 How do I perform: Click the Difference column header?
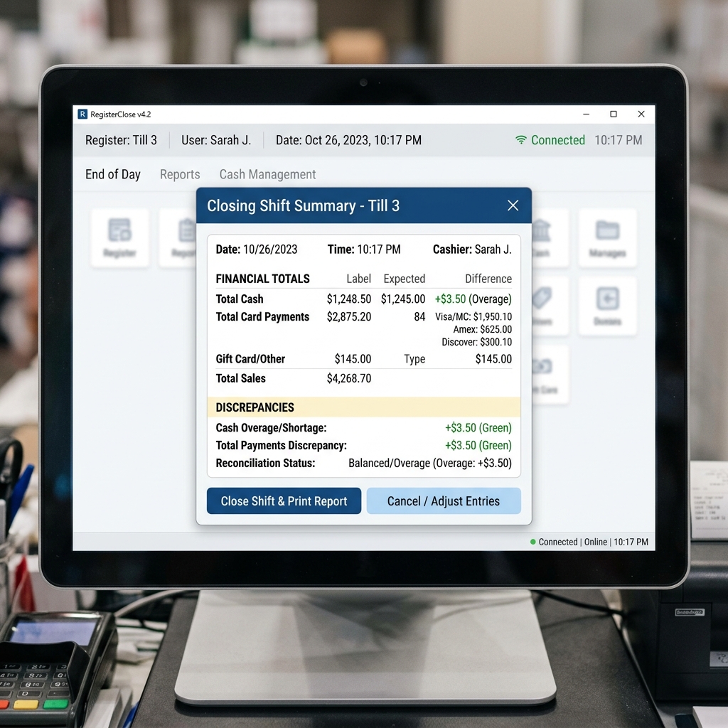488,279
